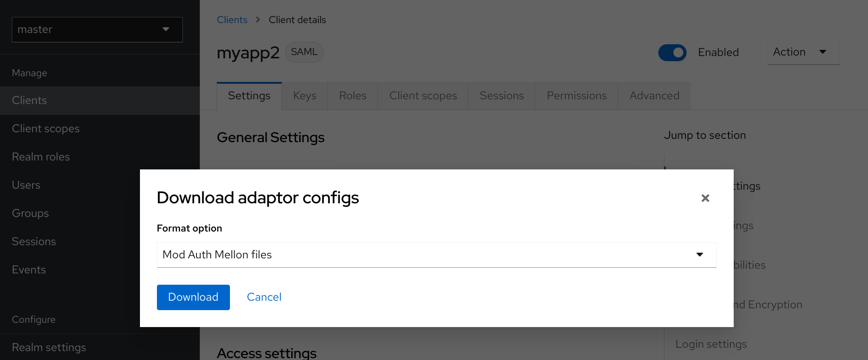Switch to the Keys tab
Viewport: 868px width, 360px height.
pyautogui.click(x=304, y=96)
